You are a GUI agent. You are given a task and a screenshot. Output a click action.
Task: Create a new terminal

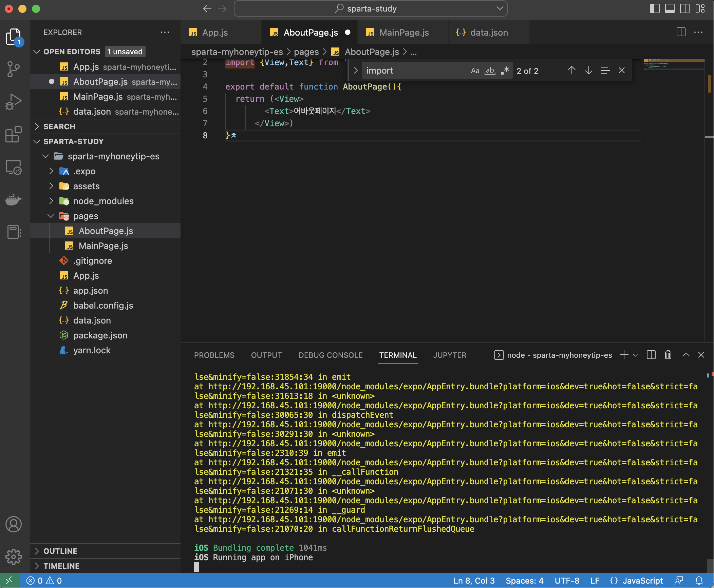tap(624, 355)
